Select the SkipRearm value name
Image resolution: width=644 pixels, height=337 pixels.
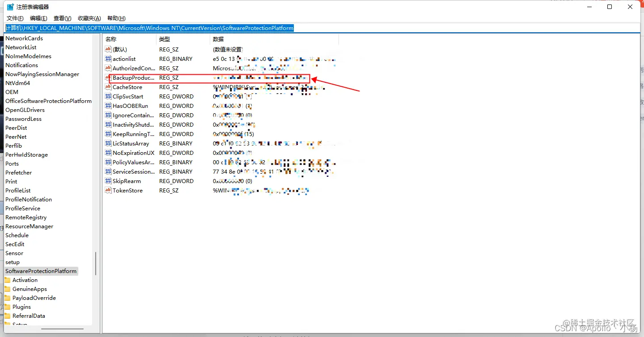[127, 181]
